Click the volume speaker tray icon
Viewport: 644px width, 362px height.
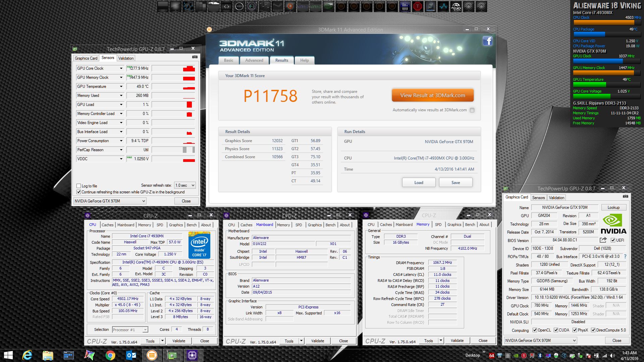[612, 356]
